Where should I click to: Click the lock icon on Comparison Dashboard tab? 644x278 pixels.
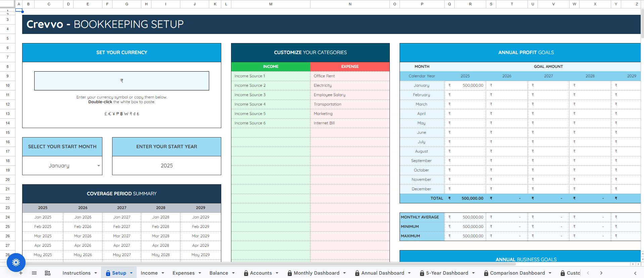point(486,273)
